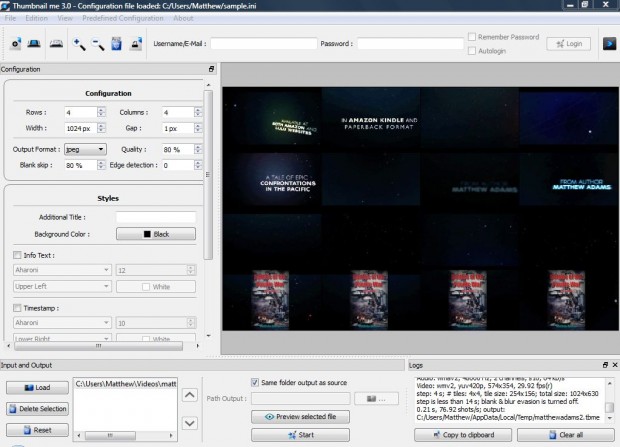Open the Edition menu

click(36, 18)
